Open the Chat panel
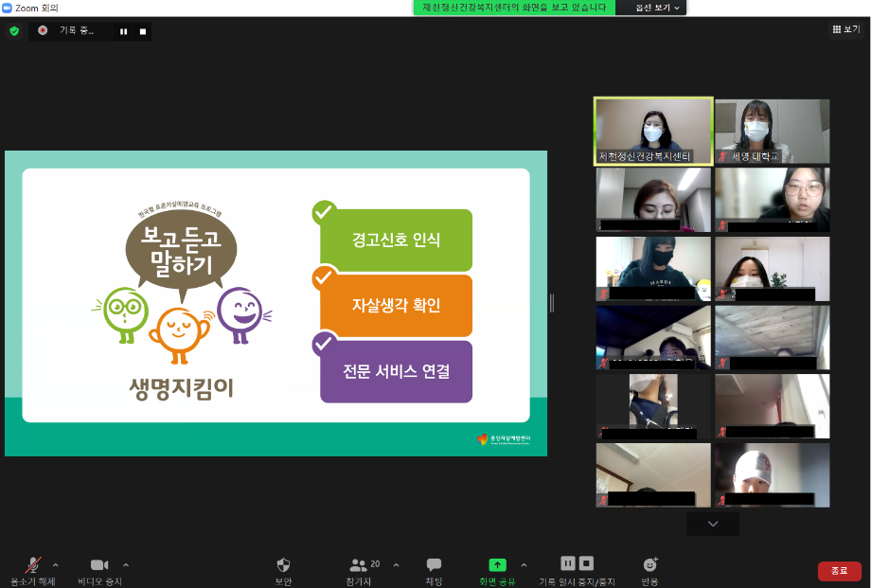Screen dimensions: 871x588 coord(434,565)
